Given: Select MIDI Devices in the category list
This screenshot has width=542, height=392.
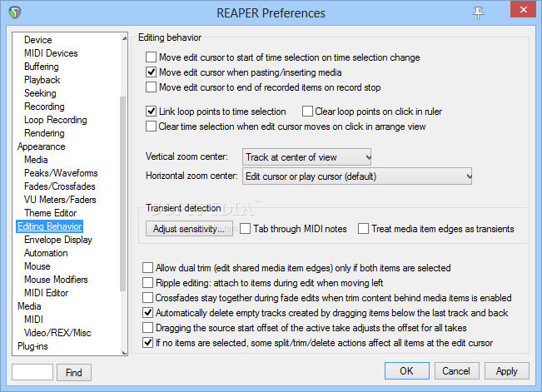Looking at the screenshot, I should pyautogui.click(x=51, y=53).
